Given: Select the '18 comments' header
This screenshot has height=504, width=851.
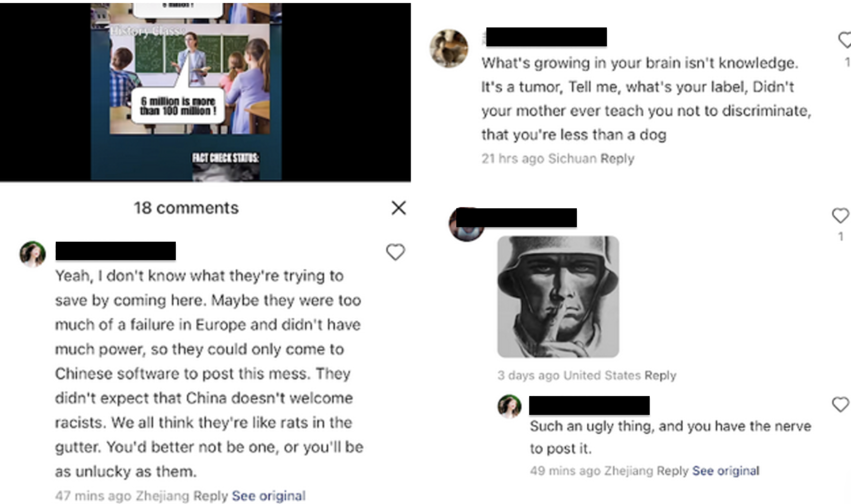Looking at the screenshot, I should (186, 208).
